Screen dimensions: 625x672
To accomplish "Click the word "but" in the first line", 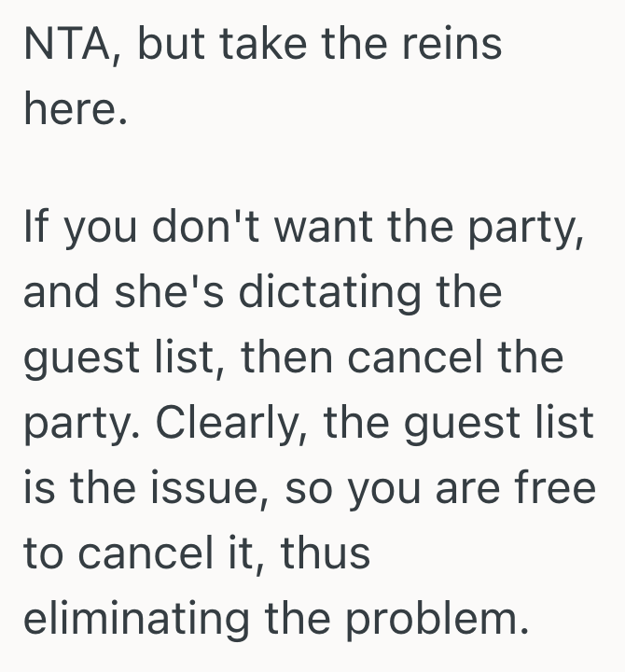I will [170, 45].
